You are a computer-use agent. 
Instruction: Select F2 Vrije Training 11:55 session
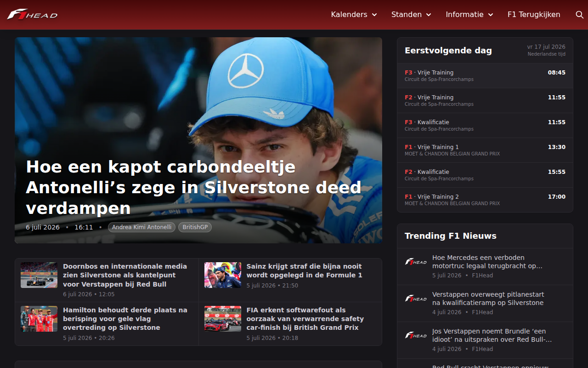485,101
